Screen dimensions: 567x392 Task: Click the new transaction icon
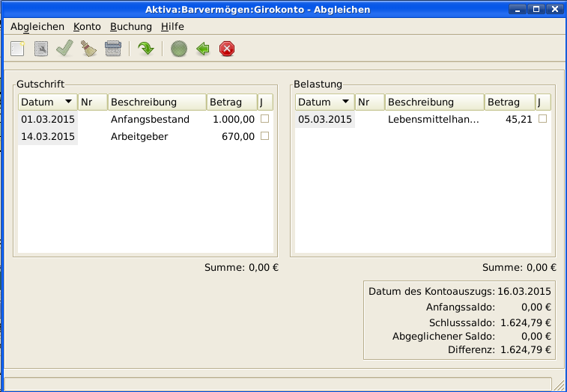[18, 49]
